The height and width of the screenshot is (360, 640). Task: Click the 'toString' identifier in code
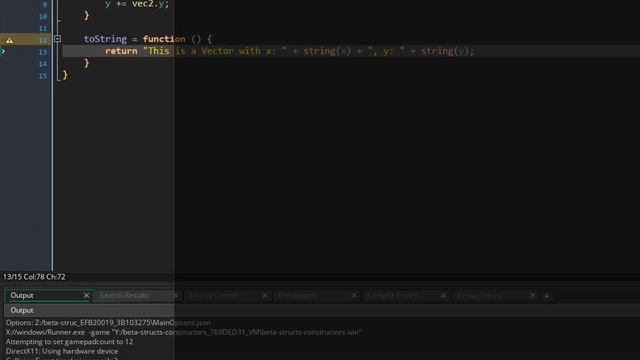coord(105,39)
